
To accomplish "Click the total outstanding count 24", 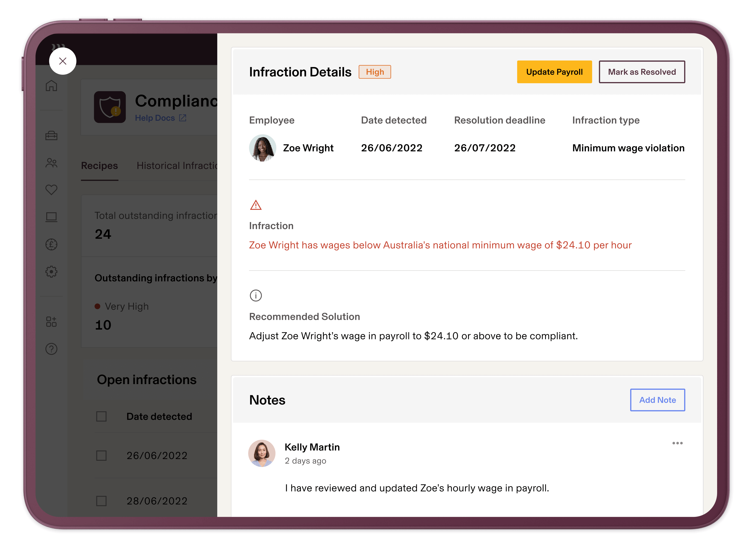I will coord(103,234).
